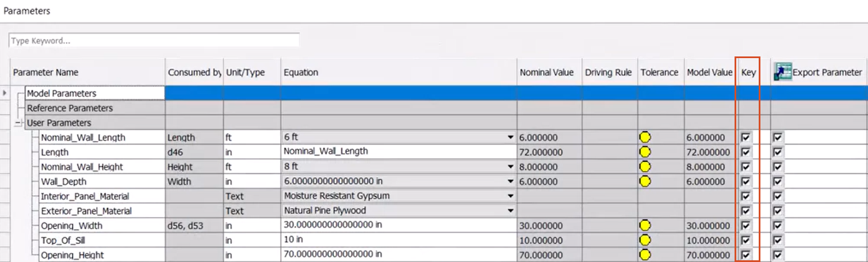Click the Top_Of_Sill equation field 10 in
Viewport: 868px width, 262px height.
(x=399, y=240)
